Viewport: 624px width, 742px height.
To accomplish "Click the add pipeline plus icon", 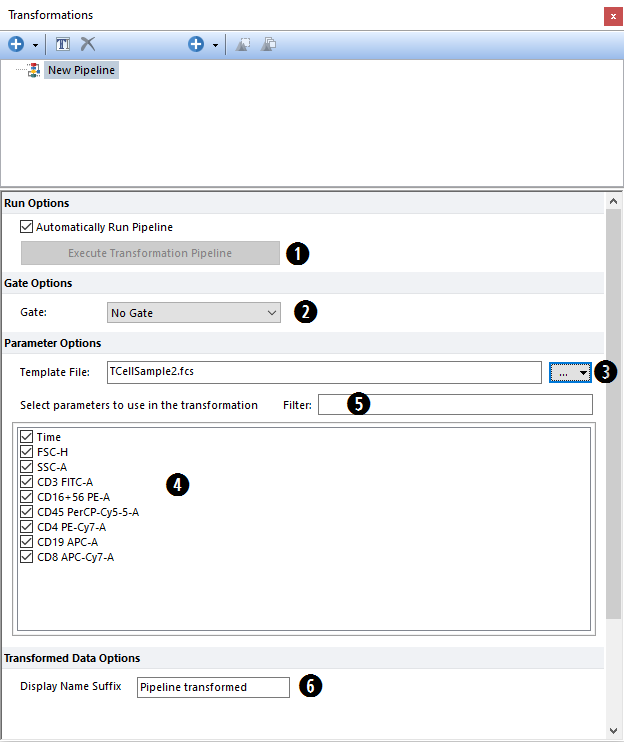I will coord(16,44).
